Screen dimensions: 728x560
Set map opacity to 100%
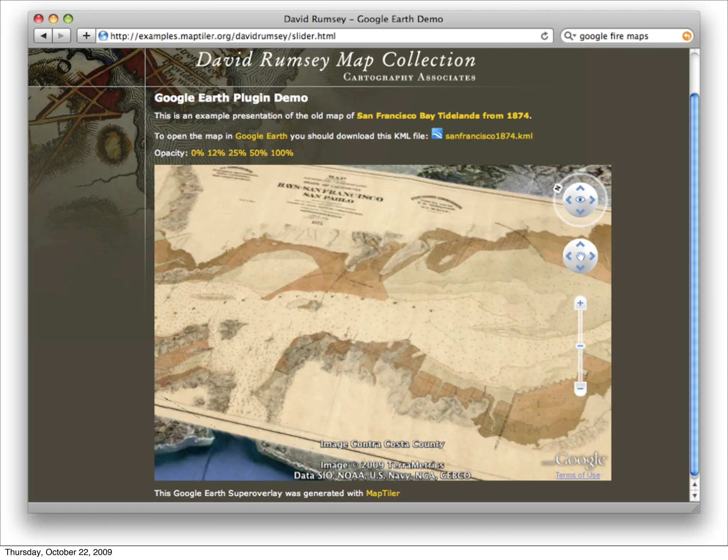pos(282,153)
